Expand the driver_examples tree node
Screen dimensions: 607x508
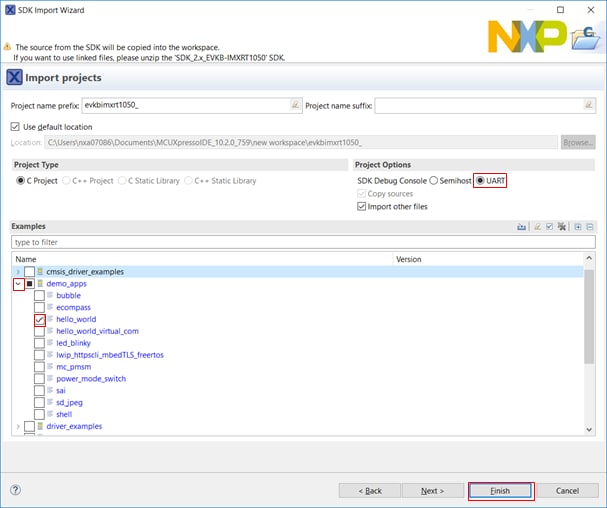(17, 426)
